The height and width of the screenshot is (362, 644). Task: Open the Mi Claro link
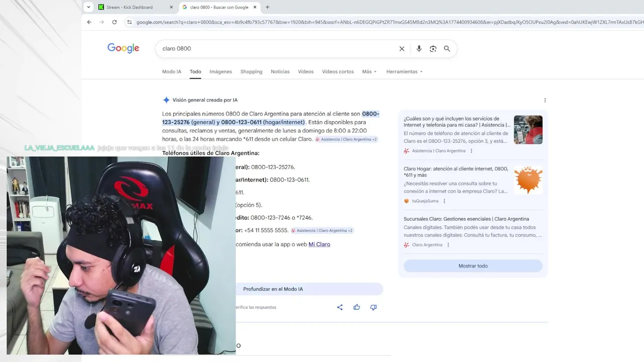(319, 244)
